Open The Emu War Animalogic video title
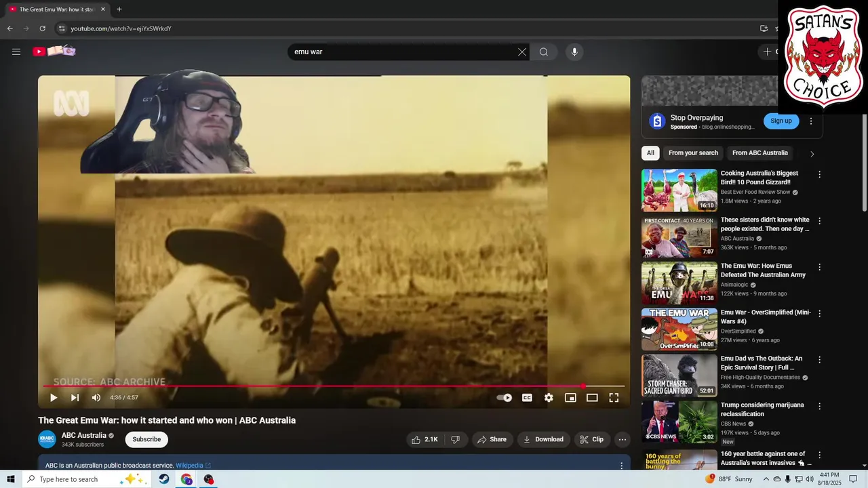The width and height of the screenshot is (868, 488). pos(763,270)
